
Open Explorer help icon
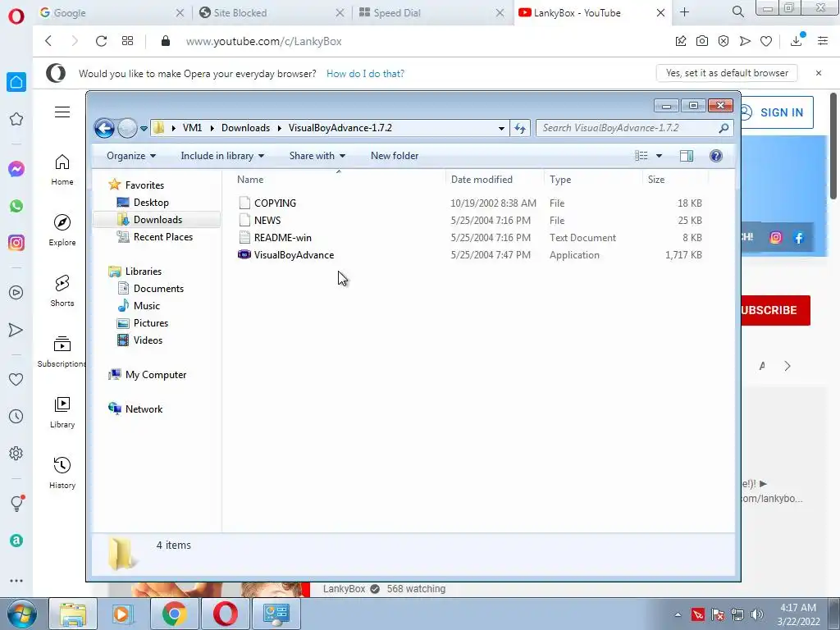[x=715, y=156]
